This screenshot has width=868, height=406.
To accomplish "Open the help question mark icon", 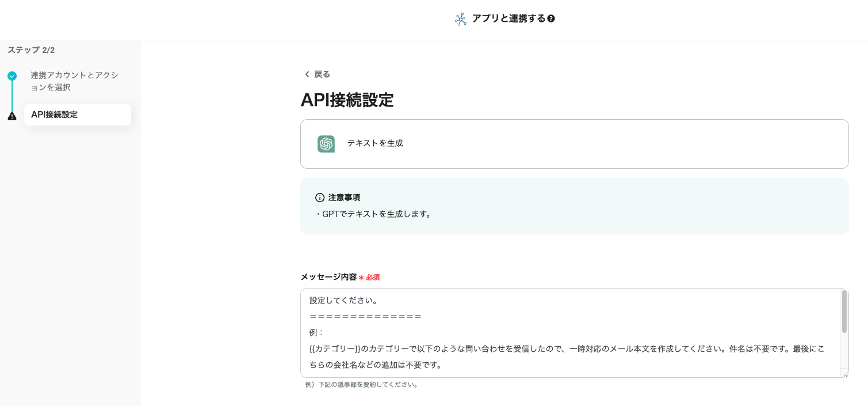I will [551, 19].
